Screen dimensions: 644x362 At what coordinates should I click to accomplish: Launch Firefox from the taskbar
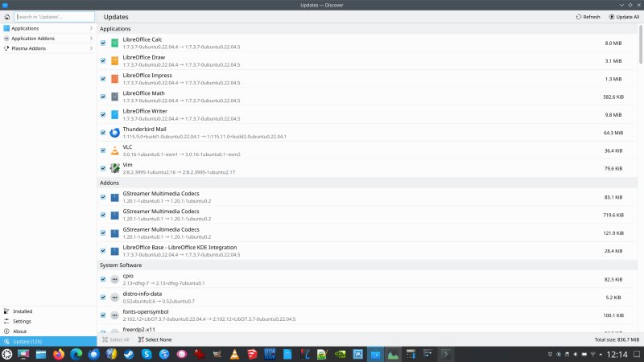click(59, 354)
